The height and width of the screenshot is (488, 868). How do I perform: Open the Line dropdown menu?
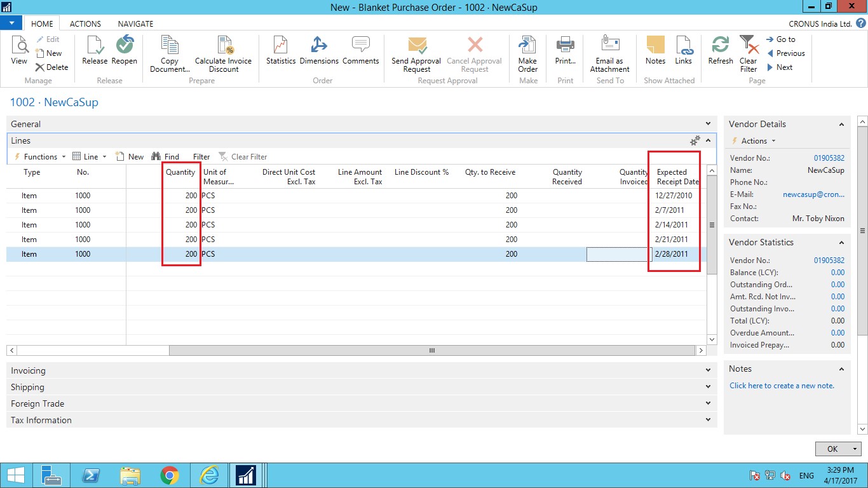point(89,156)
